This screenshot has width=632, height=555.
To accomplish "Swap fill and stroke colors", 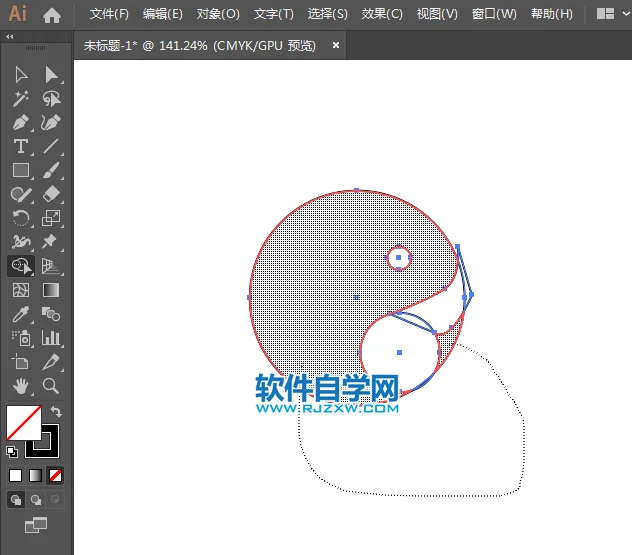I will pos(56,412).
